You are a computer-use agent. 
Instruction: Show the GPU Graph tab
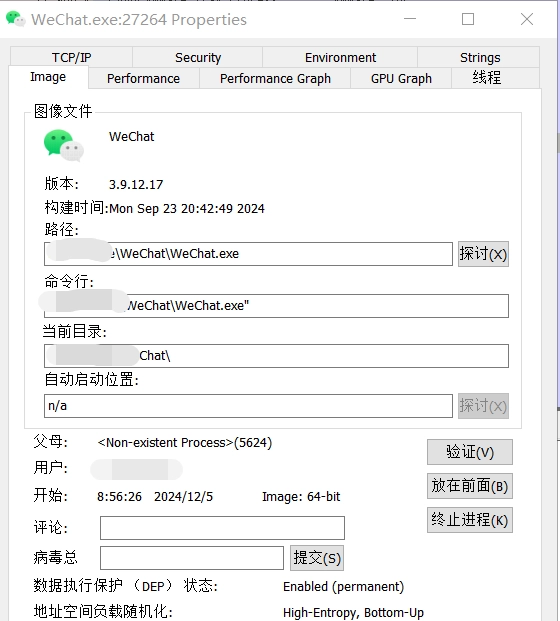pyautogui.click(x=401, y=78)
